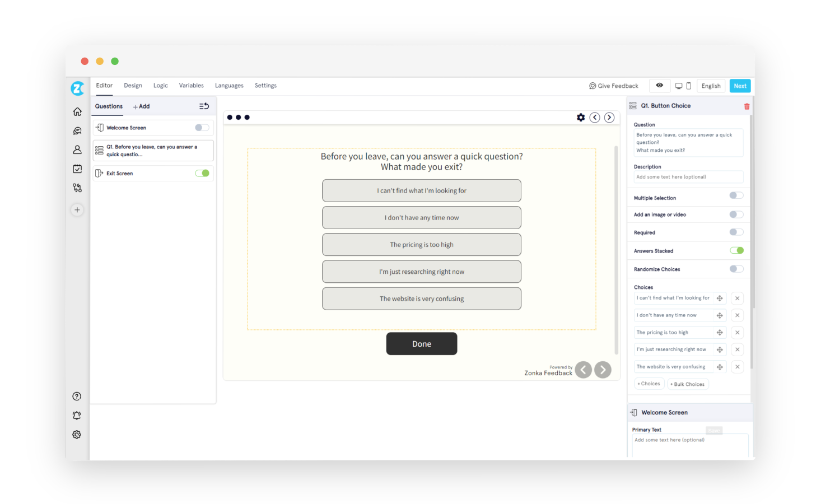Enable Required toggle
821x504 pixels.
736,232
